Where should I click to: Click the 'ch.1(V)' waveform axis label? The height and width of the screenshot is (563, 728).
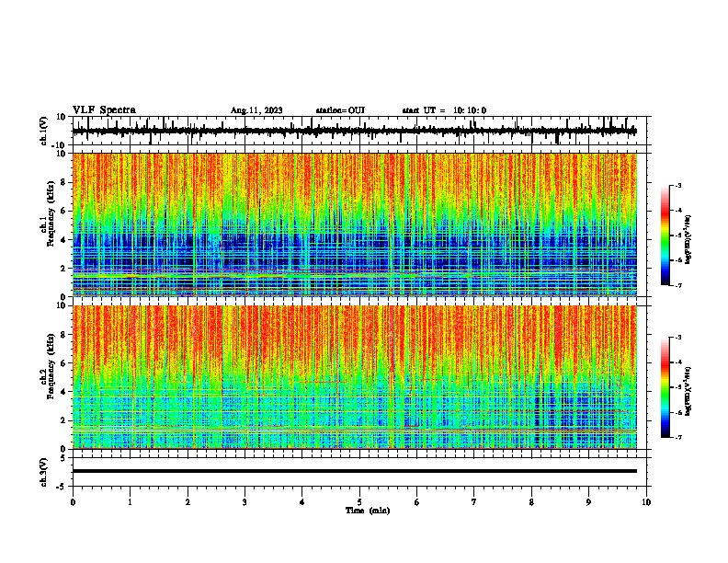pos(44,131)
